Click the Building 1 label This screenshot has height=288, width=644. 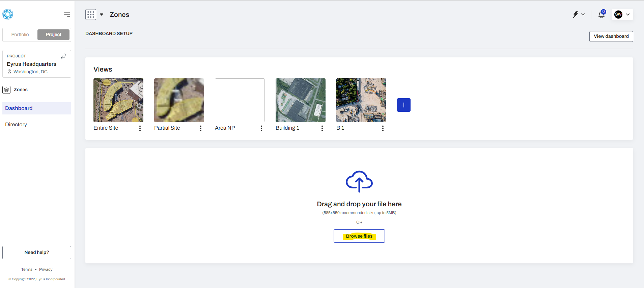tap(287, 128)
